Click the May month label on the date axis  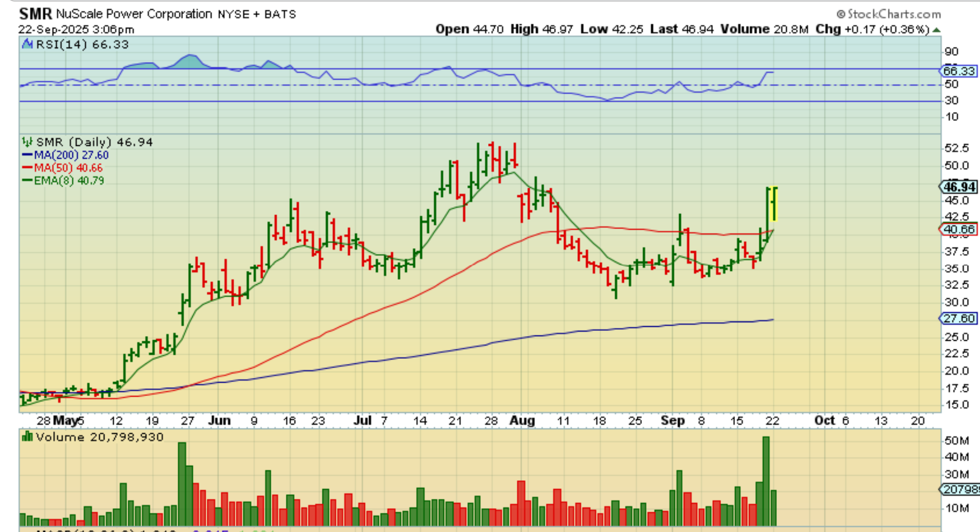click(66, 421)
